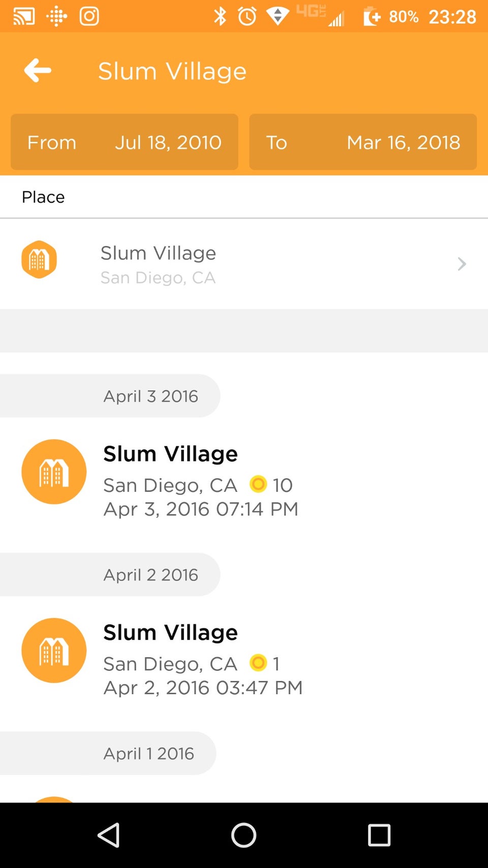
Task: Open recent apps with square button
Action: coord(379,835)
